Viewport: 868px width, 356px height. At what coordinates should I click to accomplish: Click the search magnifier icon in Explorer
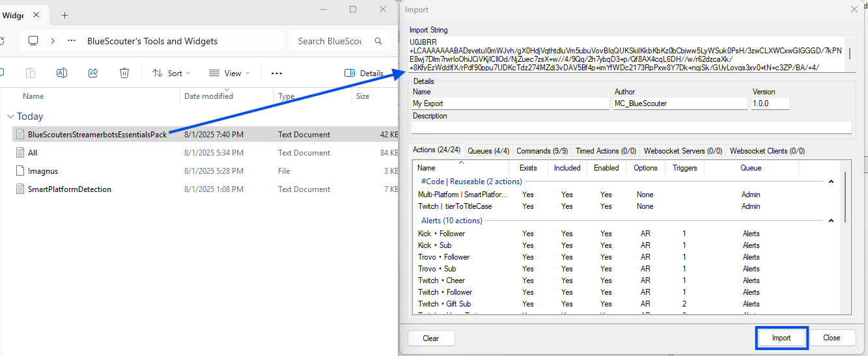378,41
